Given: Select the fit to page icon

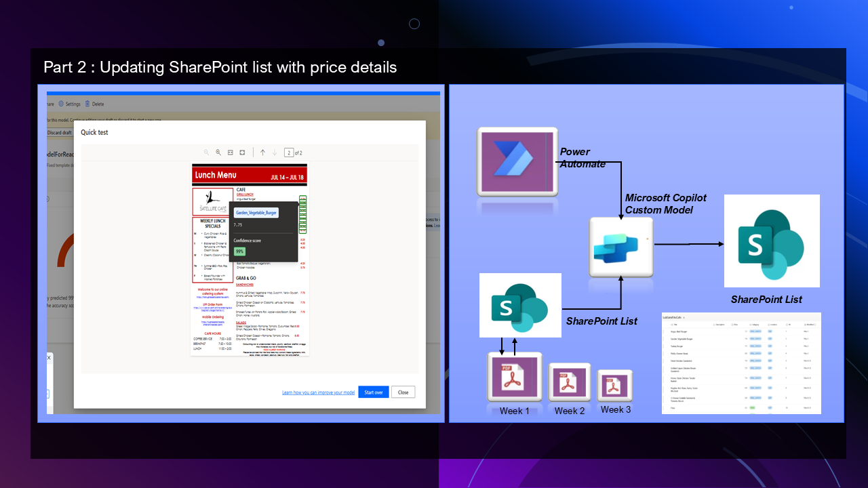Looking at the screenshot, I should 242,152.
